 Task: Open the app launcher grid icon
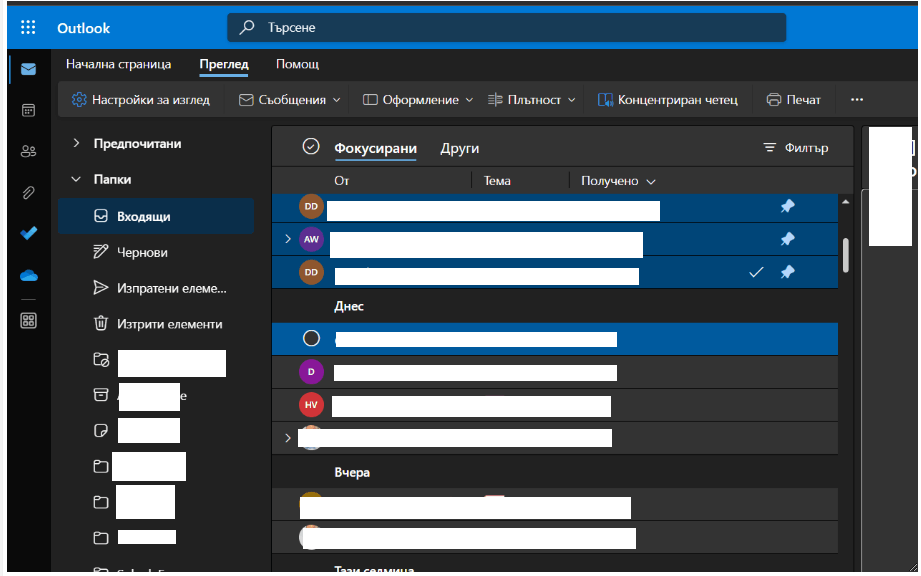pyautogui.click(x=28, y=28)
